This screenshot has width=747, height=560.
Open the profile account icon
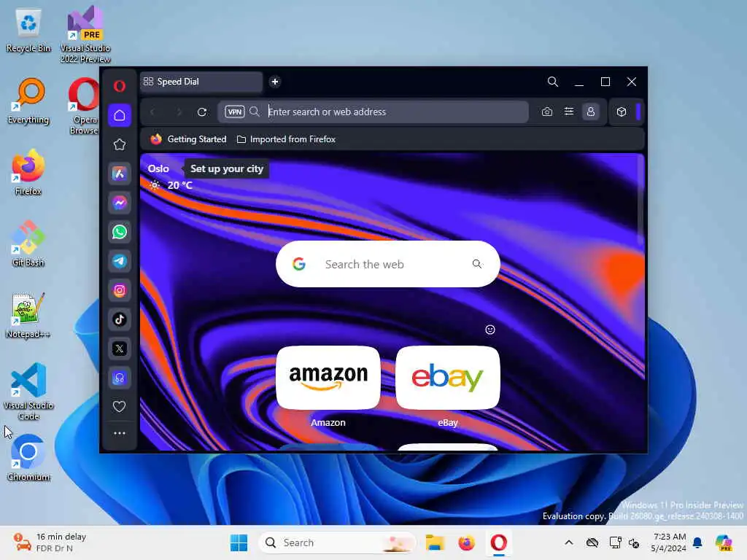point(591,112)
